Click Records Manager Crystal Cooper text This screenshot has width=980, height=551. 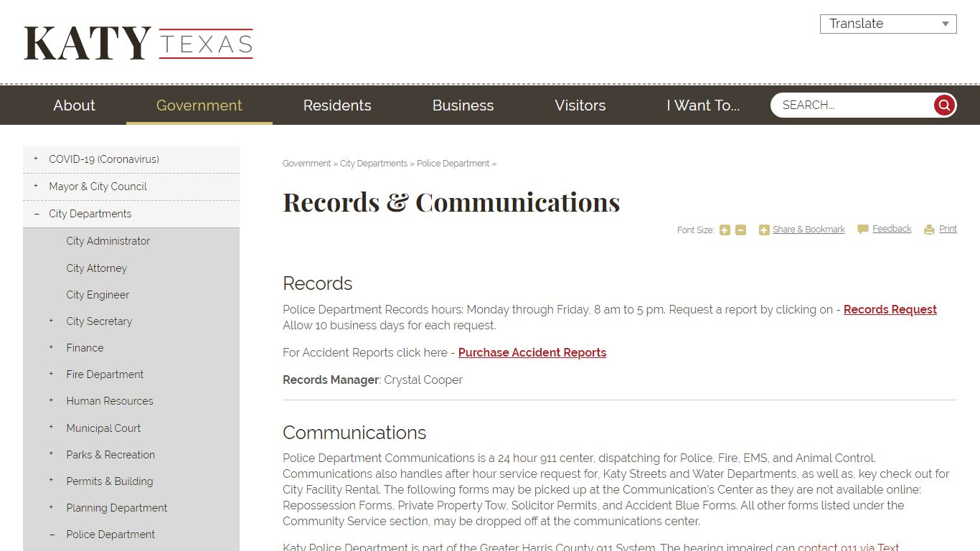click(x=372, y=380)
